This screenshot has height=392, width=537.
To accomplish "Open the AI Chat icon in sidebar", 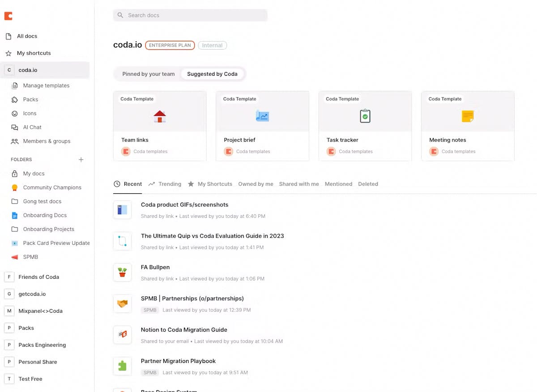I will coord(15,127).
